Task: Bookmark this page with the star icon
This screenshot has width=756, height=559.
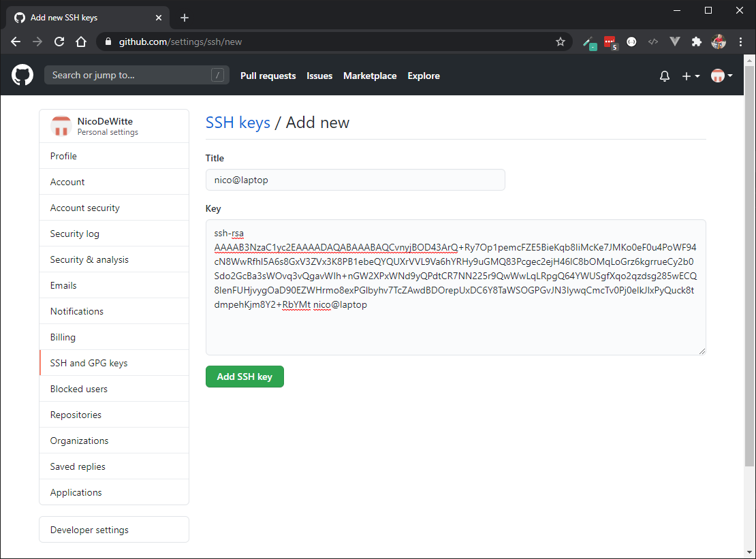Action: click(x=561, y=42)
